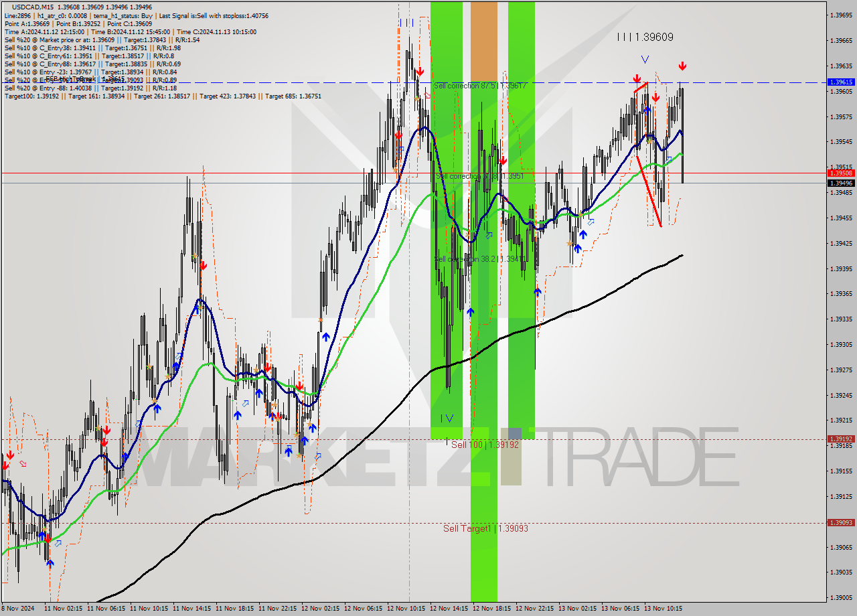The image size is (857, 616).
Task: Click the 'Target100: 1.39192' targets summary line
Action: tap(163, 96)
